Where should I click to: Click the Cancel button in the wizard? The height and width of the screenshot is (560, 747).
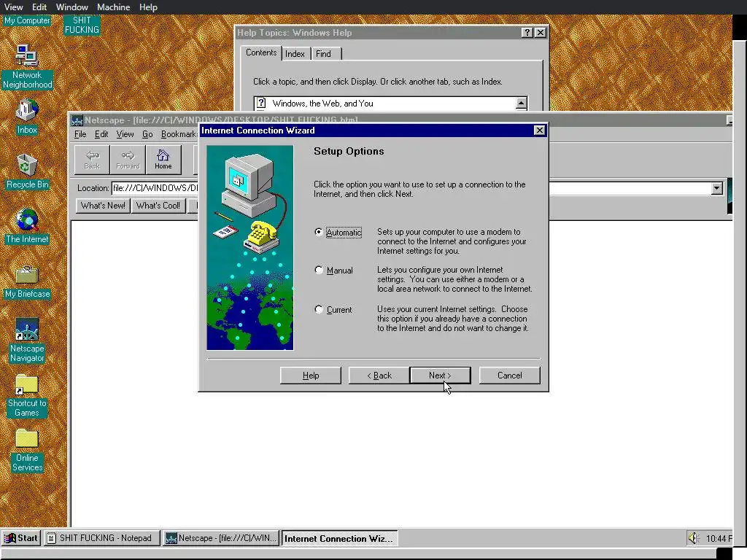(x=509, y=376)
